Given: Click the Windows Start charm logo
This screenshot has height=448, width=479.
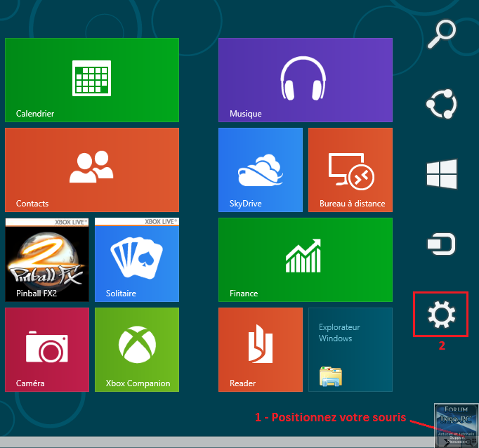Looking at the screenshot, I should [x=441, y=173].
